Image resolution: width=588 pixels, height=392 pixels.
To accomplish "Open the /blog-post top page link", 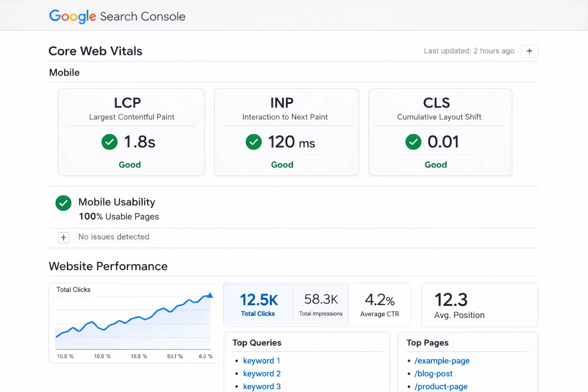I will point(433,374).
